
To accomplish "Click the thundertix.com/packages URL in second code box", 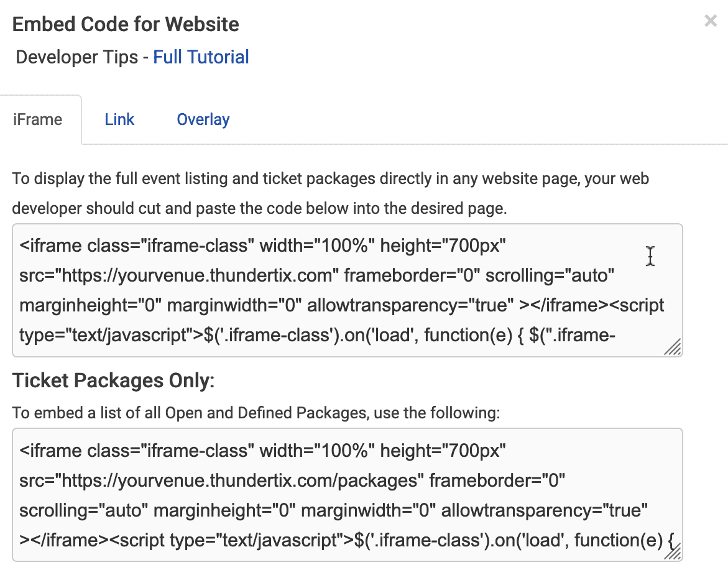I will [x=239, y=481].
